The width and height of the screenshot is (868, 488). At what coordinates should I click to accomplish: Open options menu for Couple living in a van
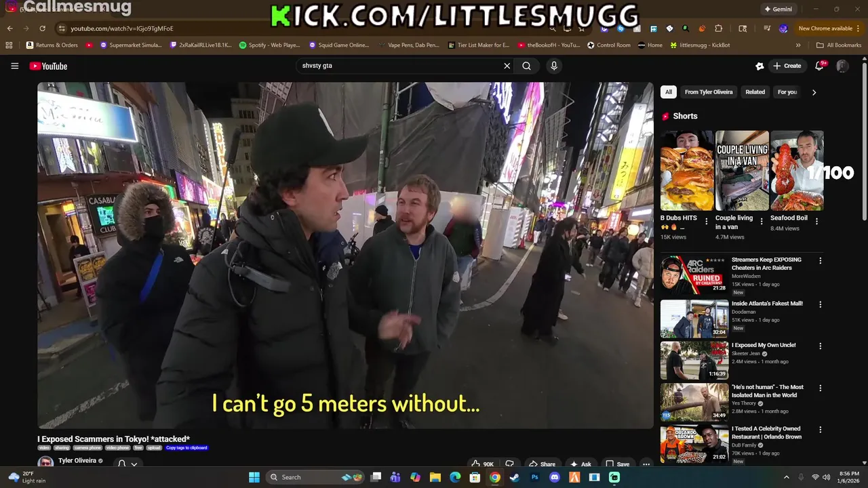(x=762, y=222)
